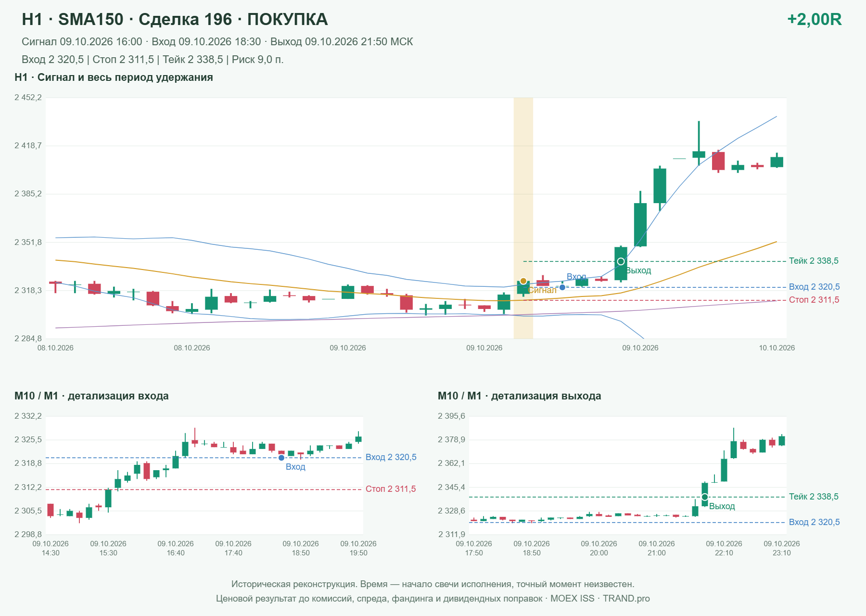
Task: Select the blue entry dot in entry detail chart
Action: point(281,458)
